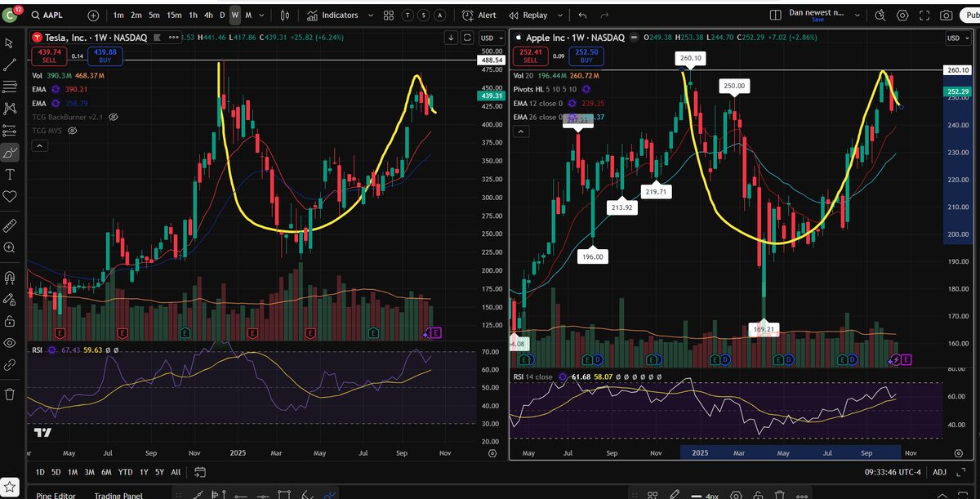Start bar Replay mode

point(528,16)
